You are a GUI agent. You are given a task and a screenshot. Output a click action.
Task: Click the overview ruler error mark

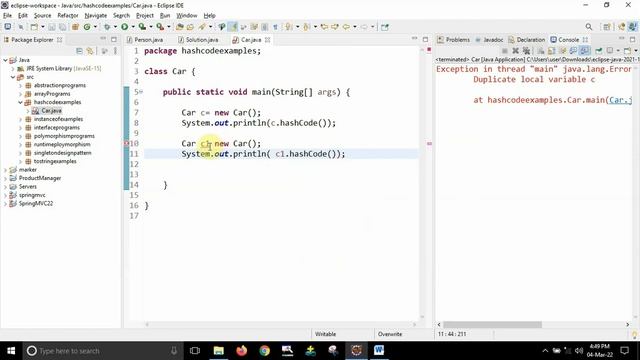(x=429, y=143)
